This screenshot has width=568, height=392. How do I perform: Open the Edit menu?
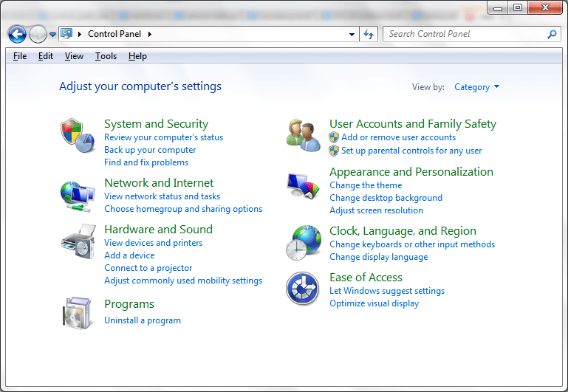pyautogui.click(x=46, y=56)
